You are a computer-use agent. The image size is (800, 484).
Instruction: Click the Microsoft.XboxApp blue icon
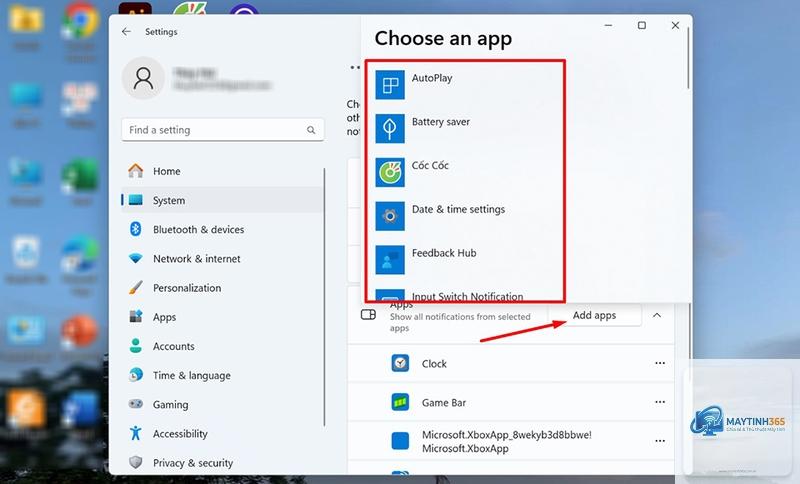click(401, 441)
